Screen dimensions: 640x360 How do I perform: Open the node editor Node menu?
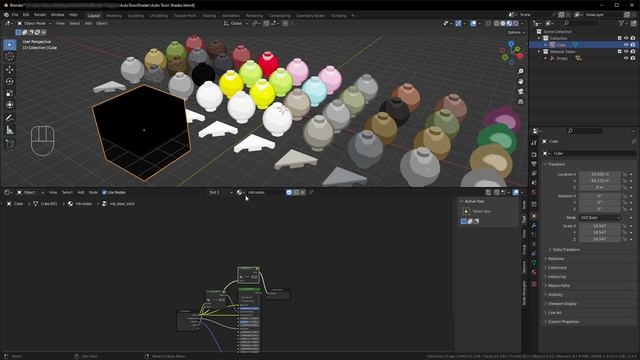pos(93,192)
